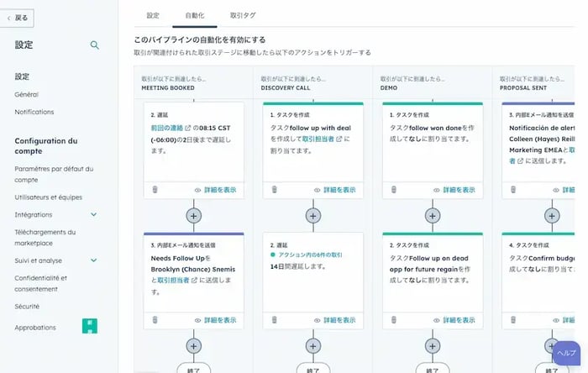This screenshot has height=373, width=588.
Task: Select the DISCOVERY CALL stage header
Action: click(x=286, y=87)
